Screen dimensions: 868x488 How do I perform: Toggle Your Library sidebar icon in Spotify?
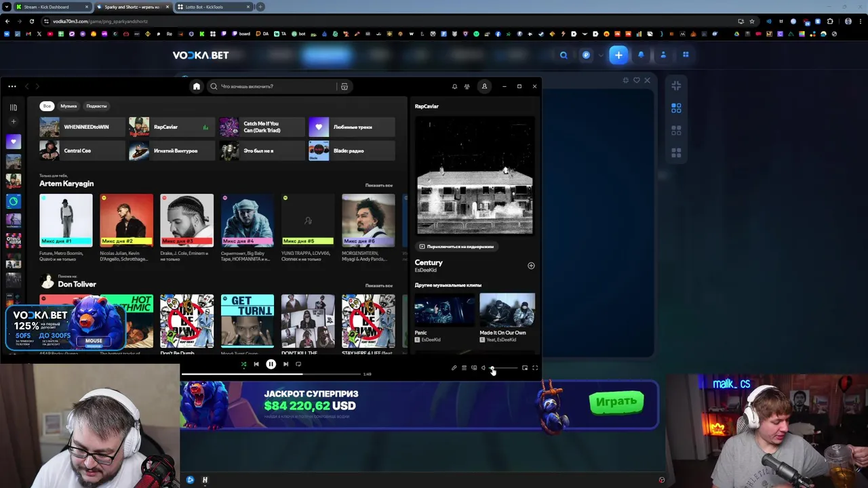pos(13,107)
